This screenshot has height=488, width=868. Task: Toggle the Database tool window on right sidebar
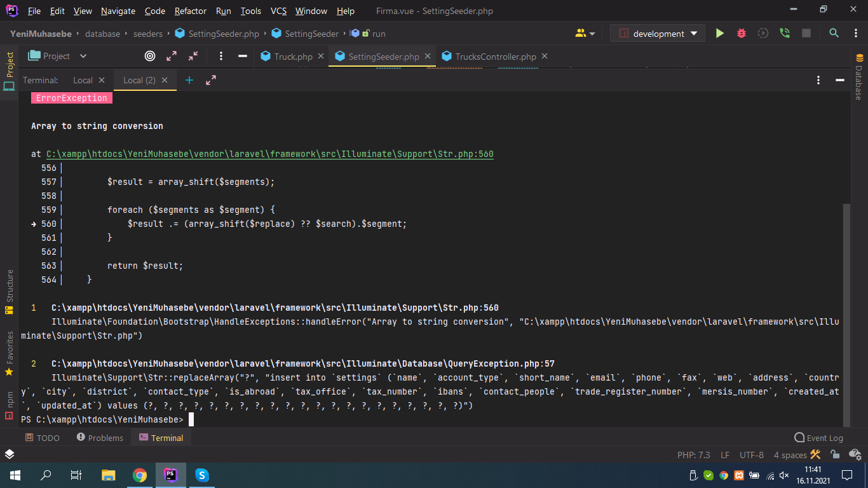point(858,77)
